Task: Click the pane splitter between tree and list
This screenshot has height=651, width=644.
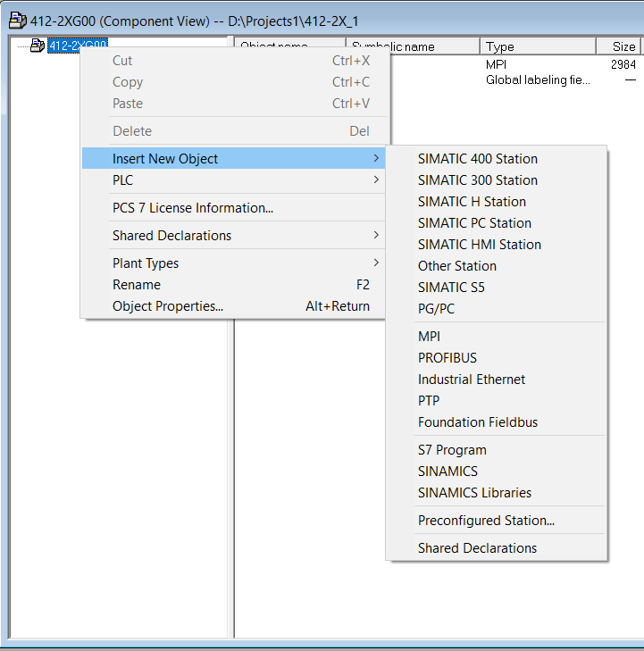Action: pyautogui.click(x=230, y=478)
